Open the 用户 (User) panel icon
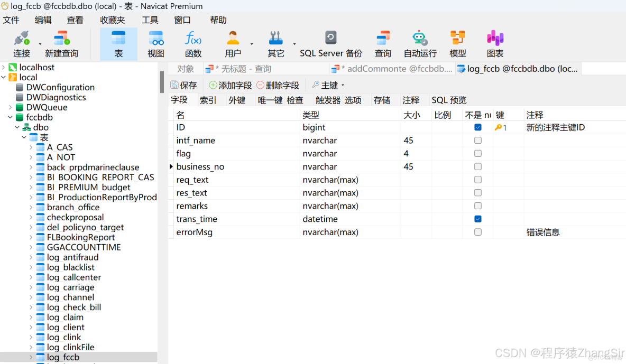Screen dimensions: 626x364 [233, 43]
